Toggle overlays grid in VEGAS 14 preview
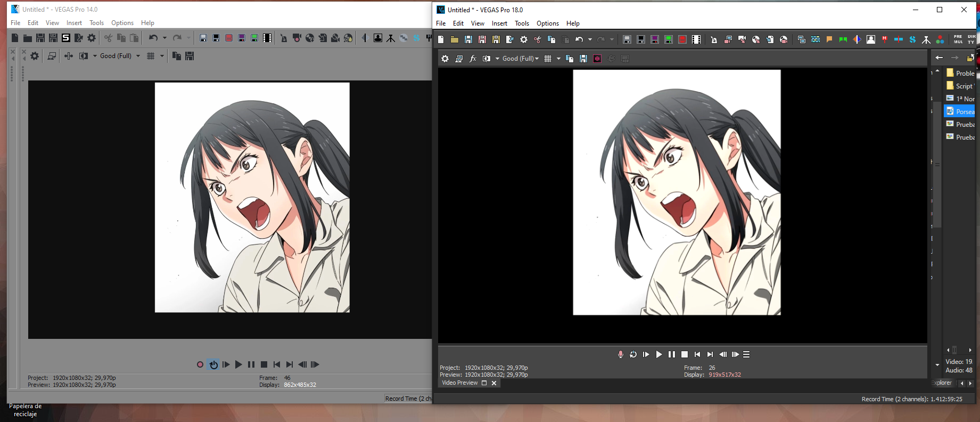This screenshot has width=980, height=422. [x=151, y=56]
